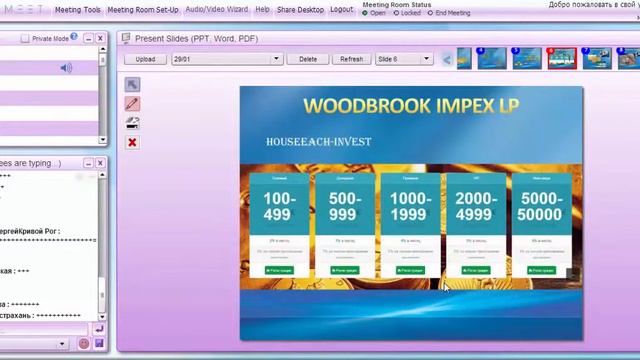Select the highlighted slide 6 thumbnail
640x360 pixels.
coord(562,58)
